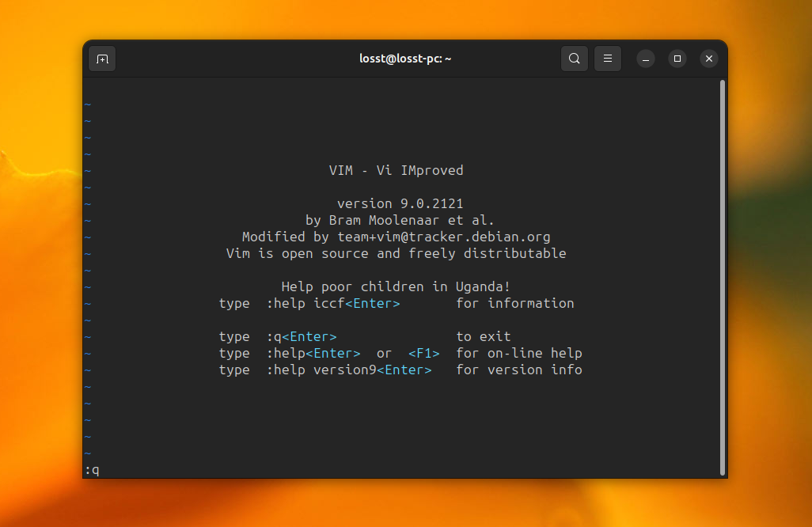Click the highlighted <F1> key hint
812x527 pixels.
click(424, 353)
